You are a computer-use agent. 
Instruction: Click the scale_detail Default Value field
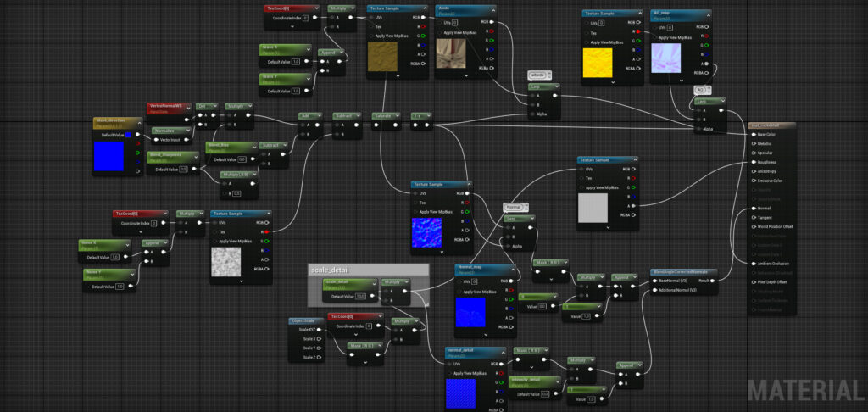click(x=360, y=296)
